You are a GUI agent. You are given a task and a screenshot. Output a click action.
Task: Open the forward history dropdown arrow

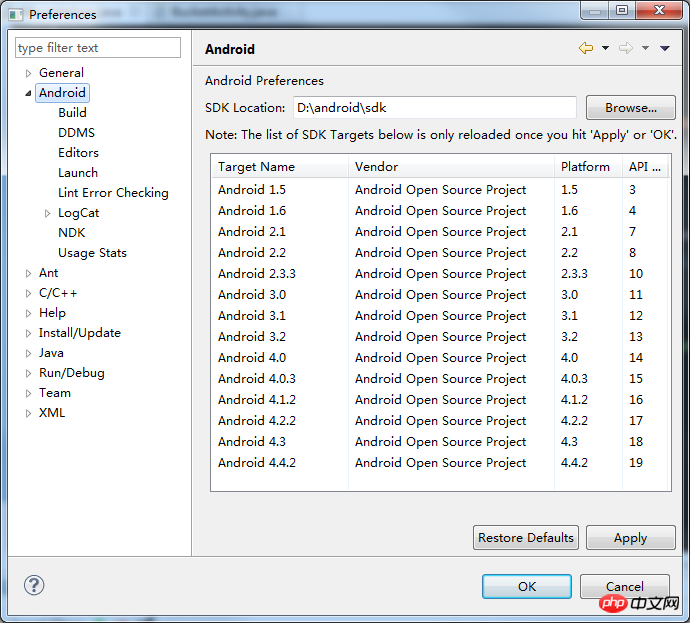point(646,48)
